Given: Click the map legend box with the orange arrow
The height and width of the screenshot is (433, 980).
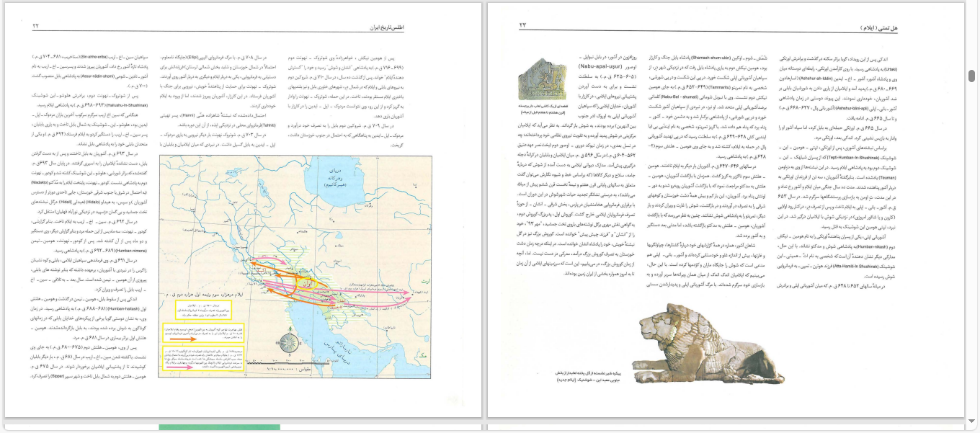Looking at the screenshot, I should coord(205,332).
